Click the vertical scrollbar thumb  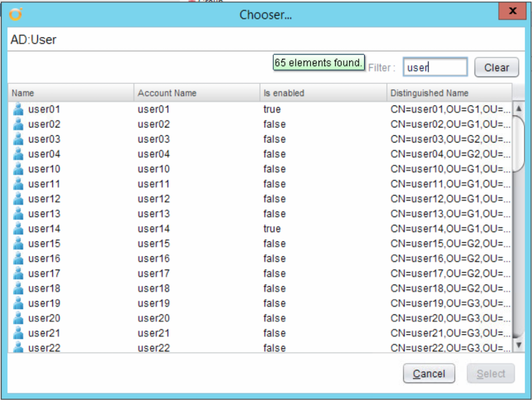(518, 144)
